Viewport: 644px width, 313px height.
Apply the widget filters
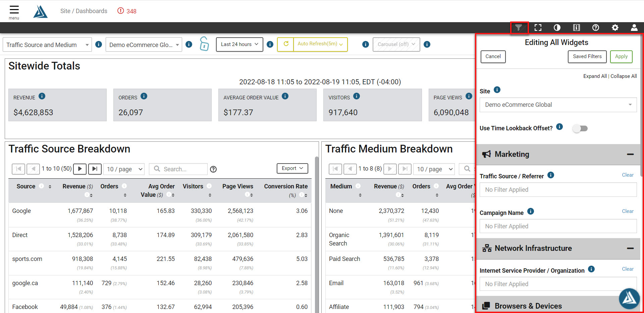pos(621,56)
